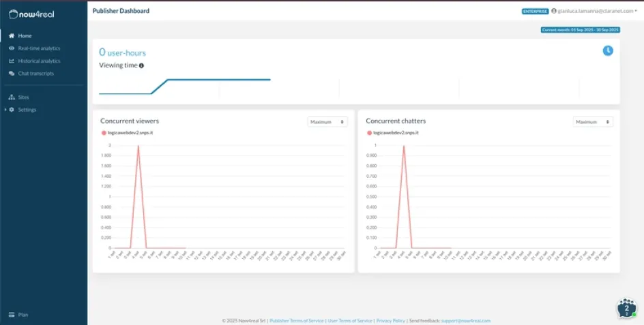Toggle logicawebdev2.snps.it legend in Concurrent chatters
Image resolution: width=644 pixels, height=325 pixels.
click(392, 132)
